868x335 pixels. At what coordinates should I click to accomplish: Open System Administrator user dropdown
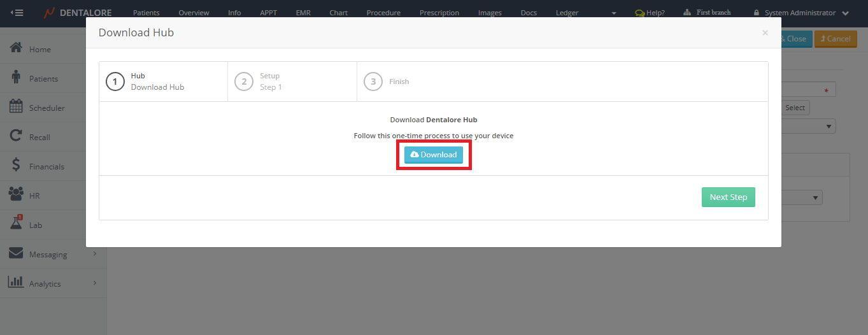coord(844,13)
